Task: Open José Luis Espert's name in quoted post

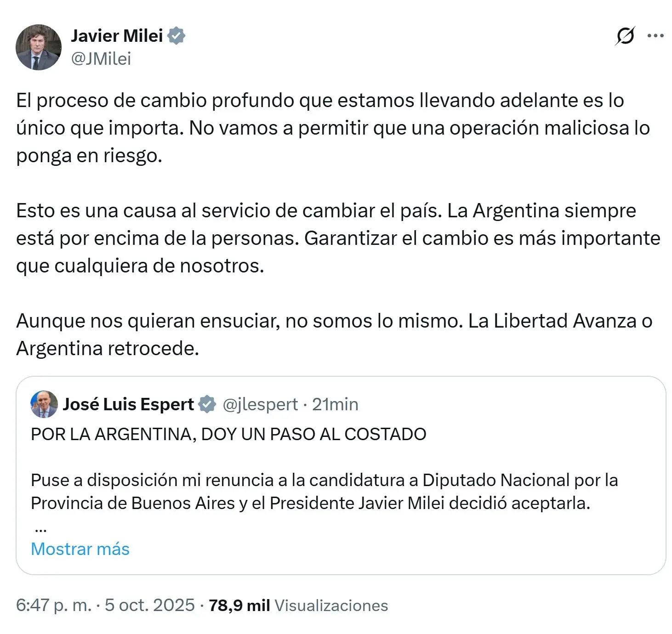Action: 128,404
